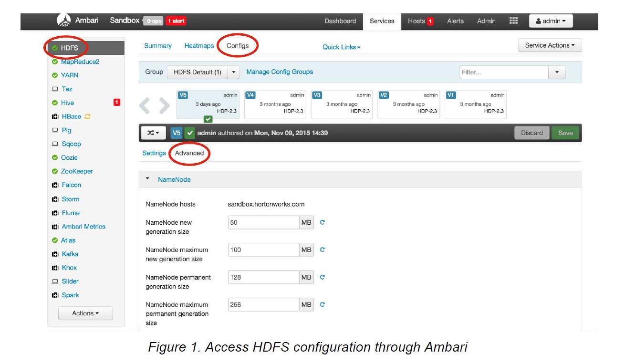Click NameNode new generation size field
Screen dimensions: 625x364
point(263,222)
